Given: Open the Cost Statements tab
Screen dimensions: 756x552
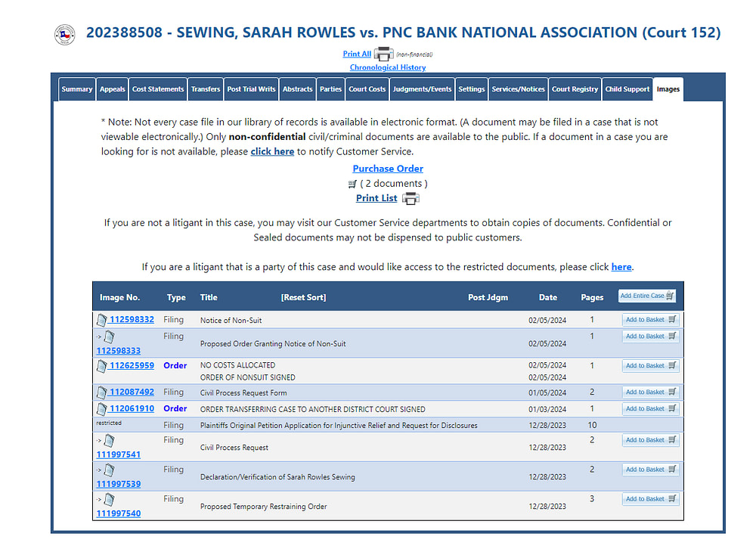Looking at the screenshot, I should click(158, 89).
